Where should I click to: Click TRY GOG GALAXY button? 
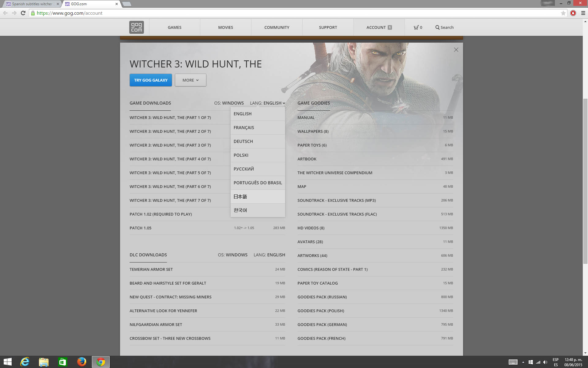pos(151,80)
